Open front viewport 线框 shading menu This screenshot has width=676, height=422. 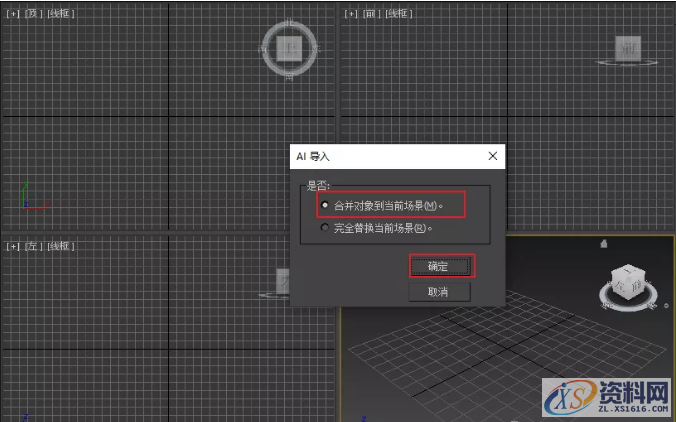tap(399, 14)
